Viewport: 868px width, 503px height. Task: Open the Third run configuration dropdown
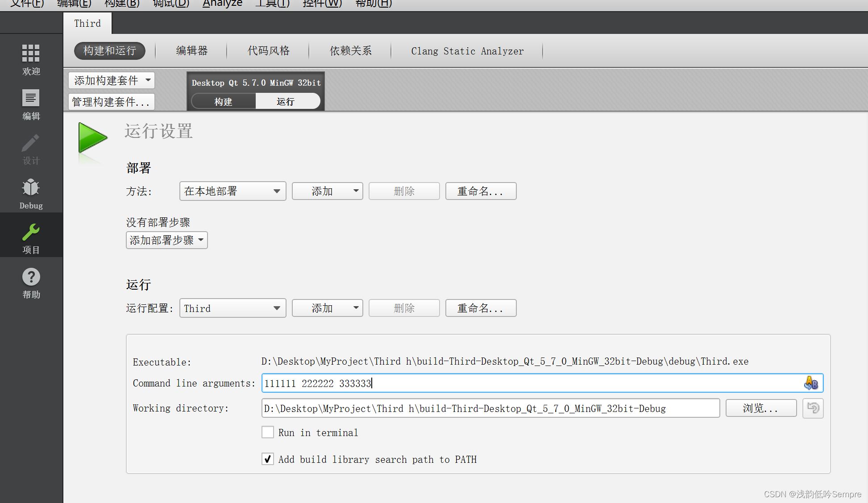click(x=233, y=308)
